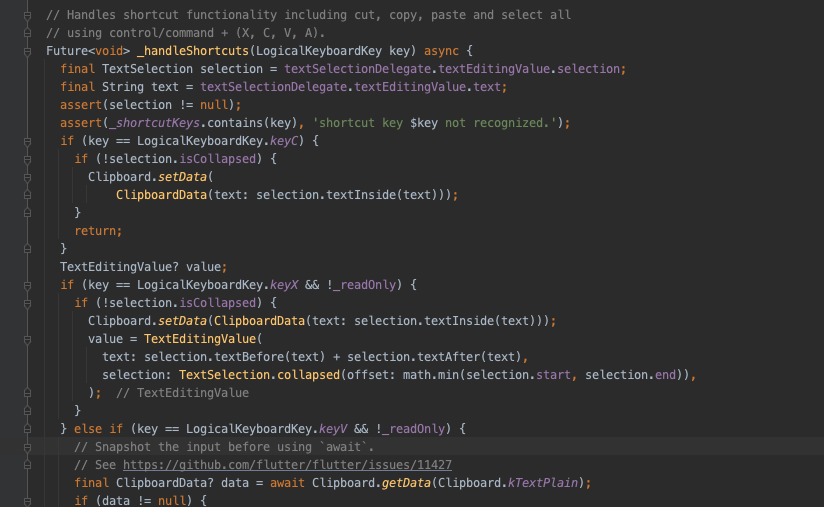The width and height of the screenshot is (824, 507).
Task: Click 'Clipboard.kTextPlain' argument
Action: pyautogui.click(x=508, y=483)
